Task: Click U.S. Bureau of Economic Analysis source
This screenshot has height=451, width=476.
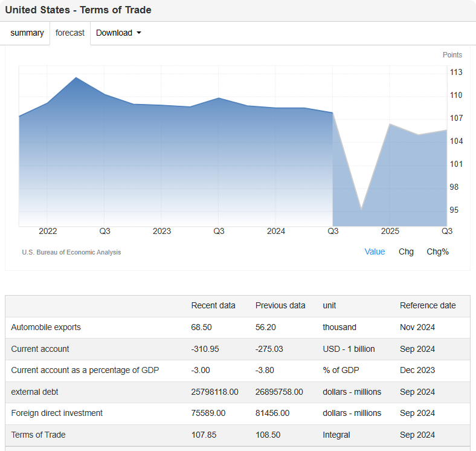Action: [x=71, y=252]
